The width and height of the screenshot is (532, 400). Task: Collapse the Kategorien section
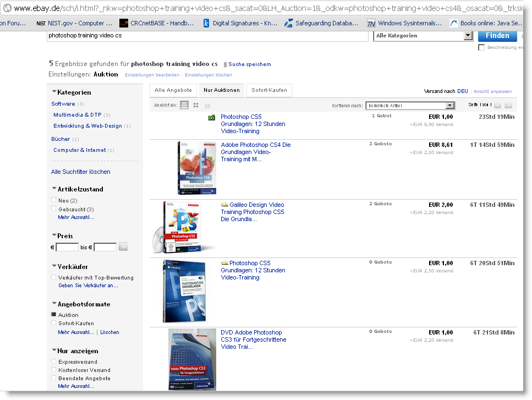(x=54, y=91)
